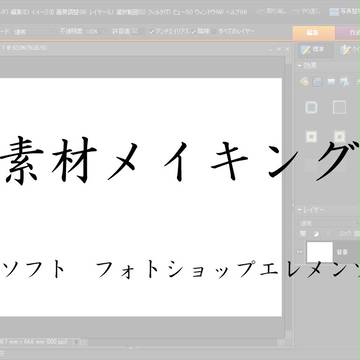The image size is (360, 360).
Task: Choose the bottom-left effect thumbnail
Action: tap(311, 136)
